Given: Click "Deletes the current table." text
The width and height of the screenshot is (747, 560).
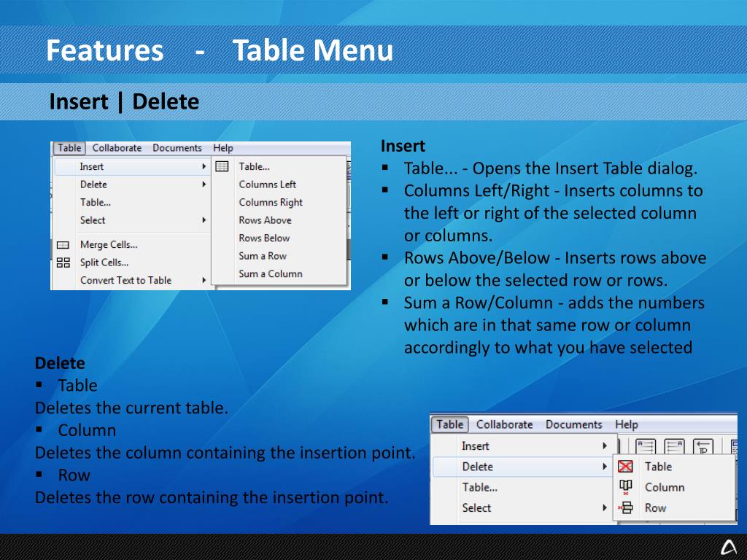Looking at the screenshot, I should tap(131, 408).
